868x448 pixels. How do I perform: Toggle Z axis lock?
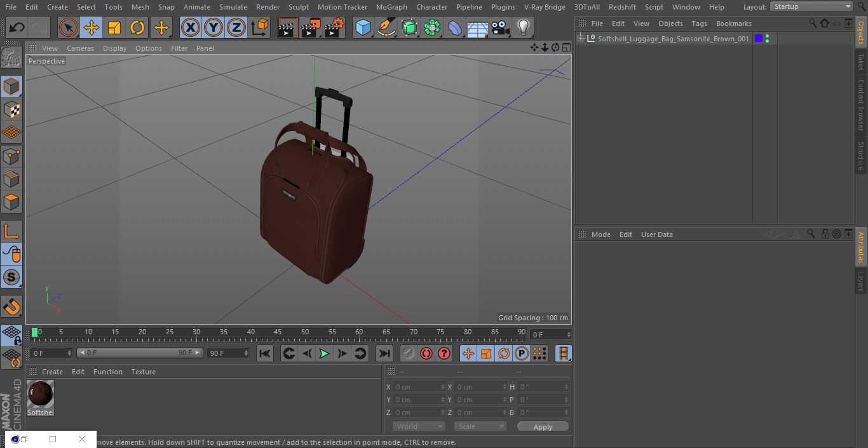(236, 28)
